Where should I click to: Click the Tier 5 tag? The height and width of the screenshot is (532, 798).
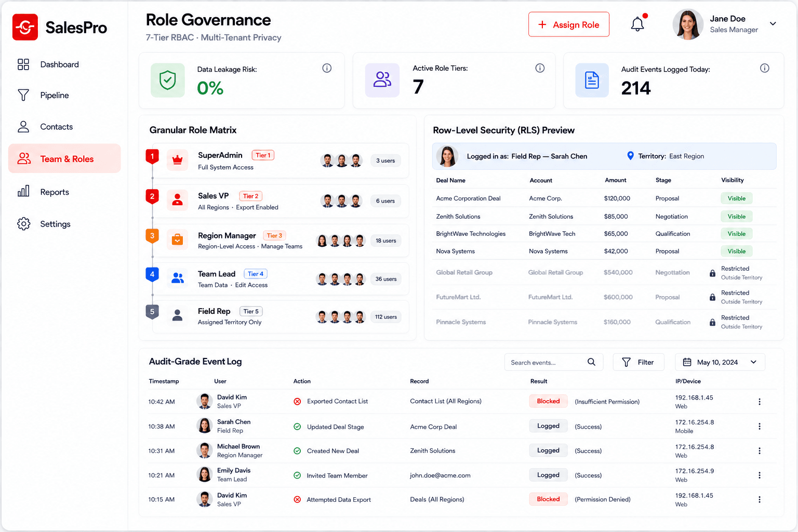tap(251, 311)
